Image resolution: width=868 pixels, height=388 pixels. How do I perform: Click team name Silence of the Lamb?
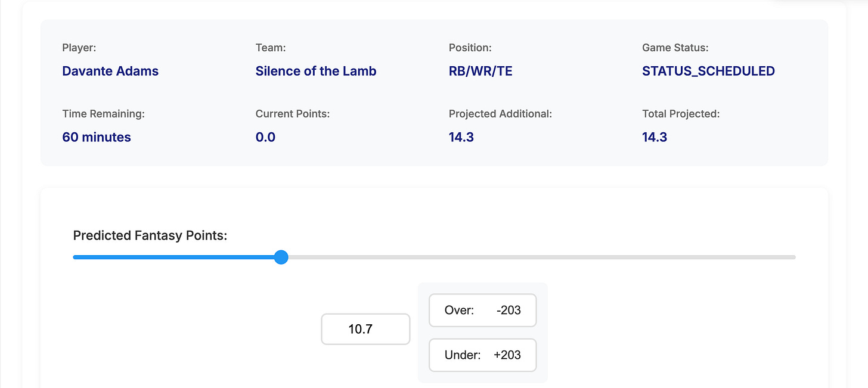[x=316, y=71]
